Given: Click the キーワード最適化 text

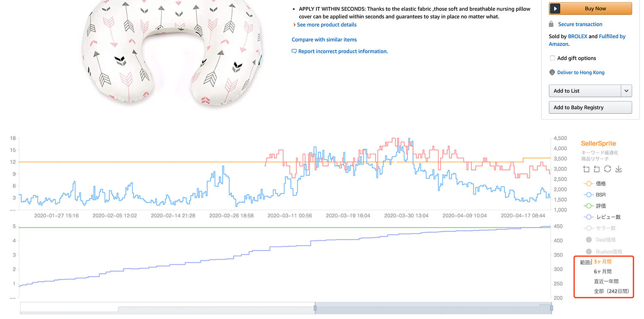Looking at the screenshot, I should (x=599, y=153).
